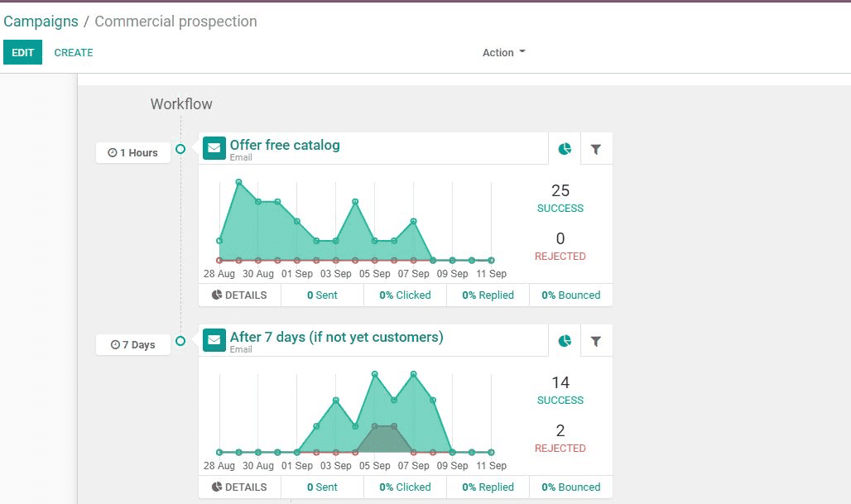
Task: Click 0 Sent under After 7 days activity
Action: [x=322, y=487]
